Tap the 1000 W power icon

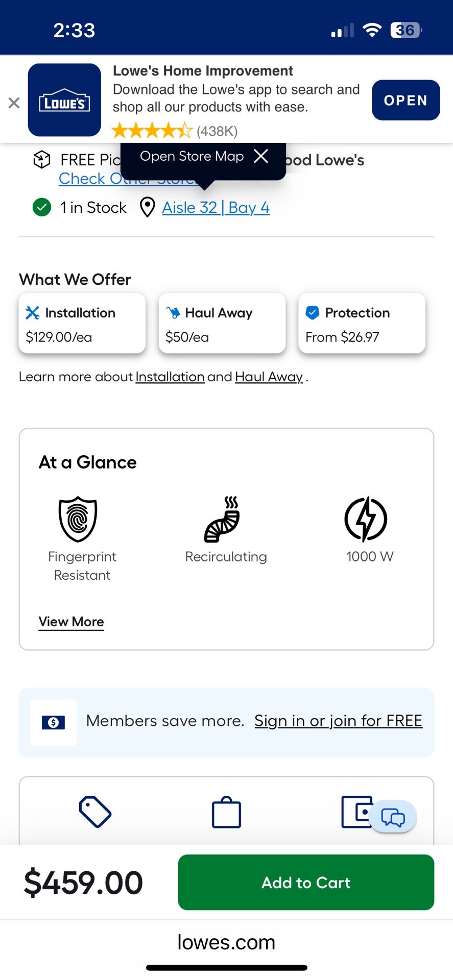366,519
